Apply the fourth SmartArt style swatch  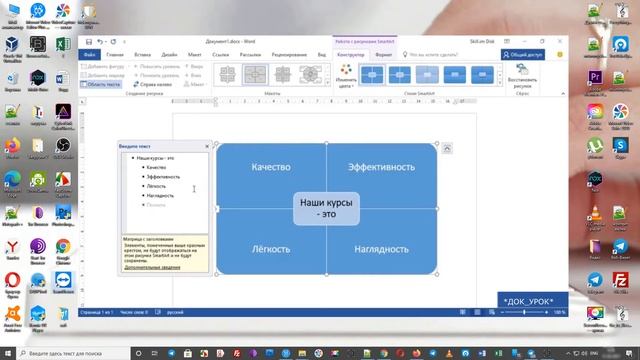(x=455, y=75)
